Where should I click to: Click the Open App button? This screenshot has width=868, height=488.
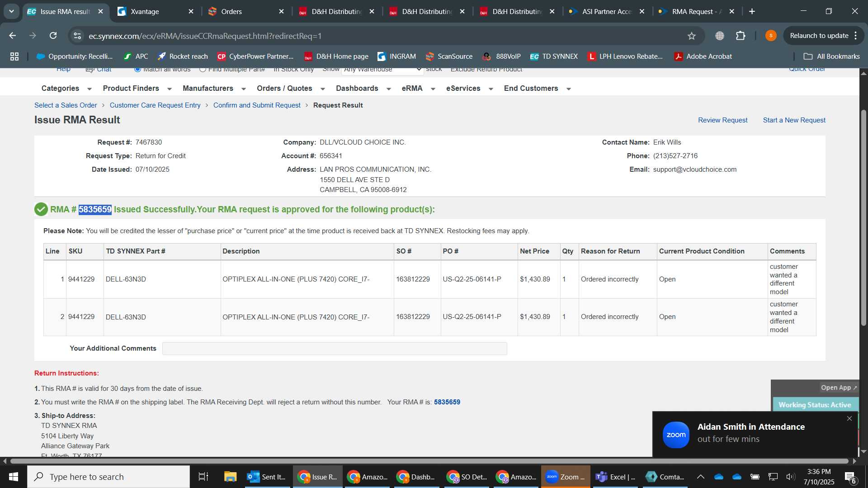(x=839, y=388)
